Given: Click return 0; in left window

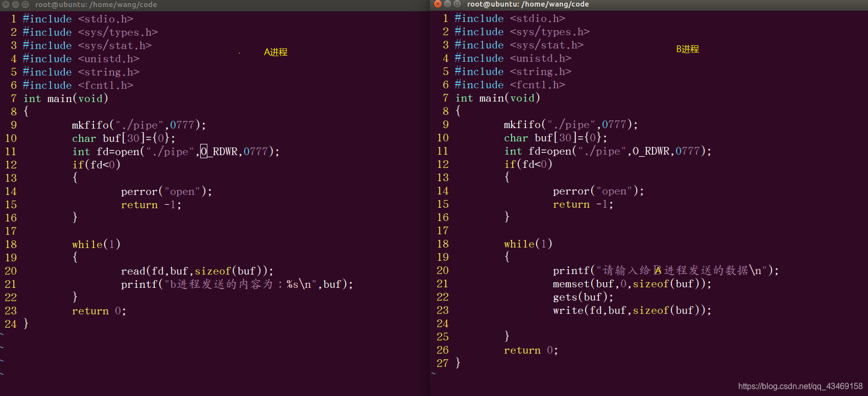Looking at the screenshot, I should point(100,311).
